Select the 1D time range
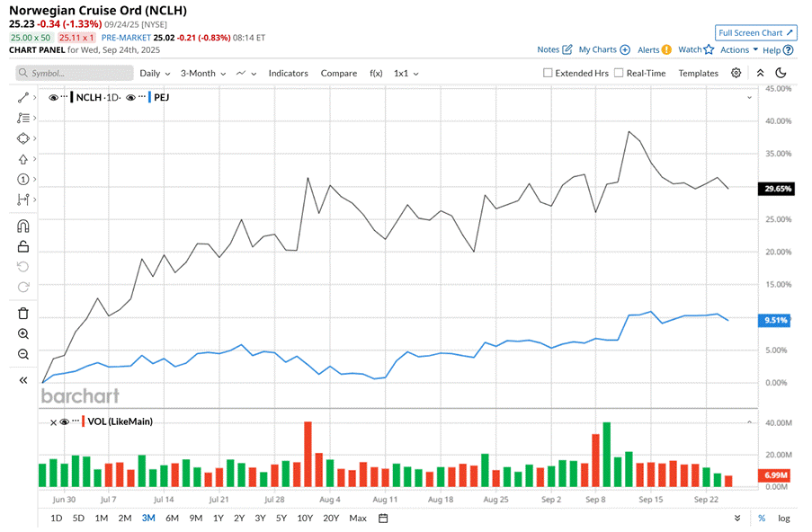Image resolution: width=812 pixels, height=532 pixels. (56, 518)
